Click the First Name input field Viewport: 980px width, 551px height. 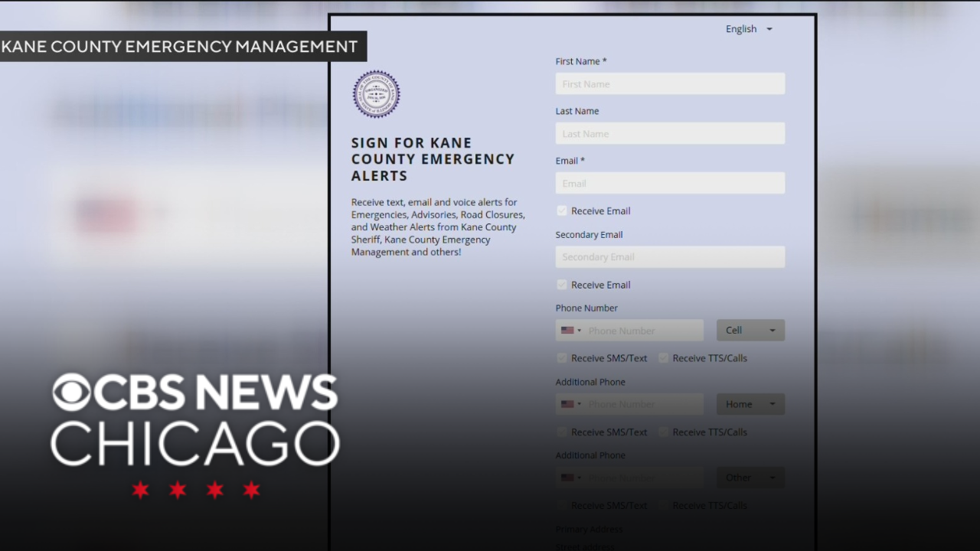pos(670,84)
